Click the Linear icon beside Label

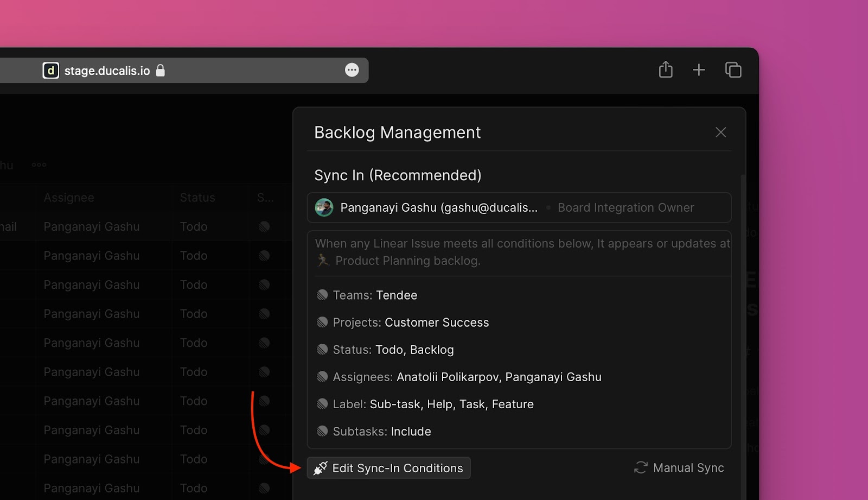[322, 403]
